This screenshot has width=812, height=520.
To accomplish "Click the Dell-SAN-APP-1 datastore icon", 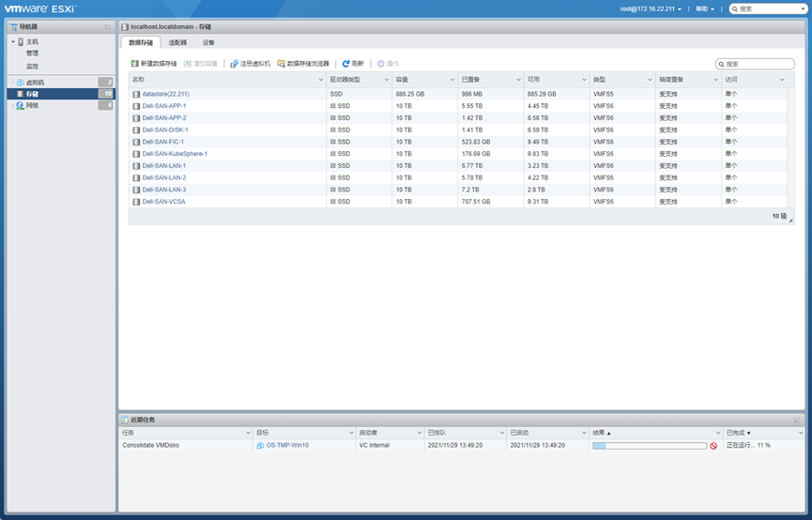I will [x=136, y=106].
